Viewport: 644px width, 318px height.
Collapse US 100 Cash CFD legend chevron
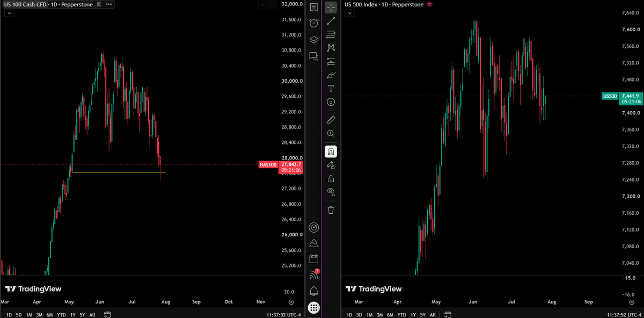[9, 13]
